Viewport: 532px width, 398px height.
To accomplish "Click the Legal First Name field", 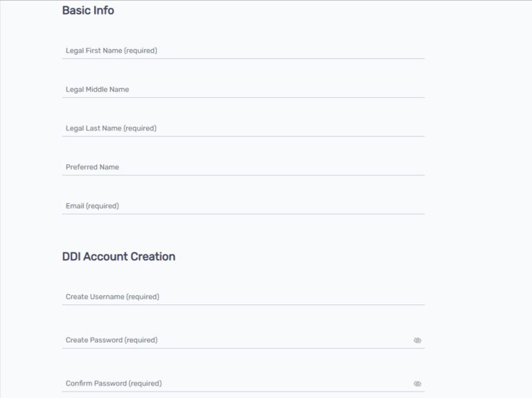I will [x=242, y=51].
